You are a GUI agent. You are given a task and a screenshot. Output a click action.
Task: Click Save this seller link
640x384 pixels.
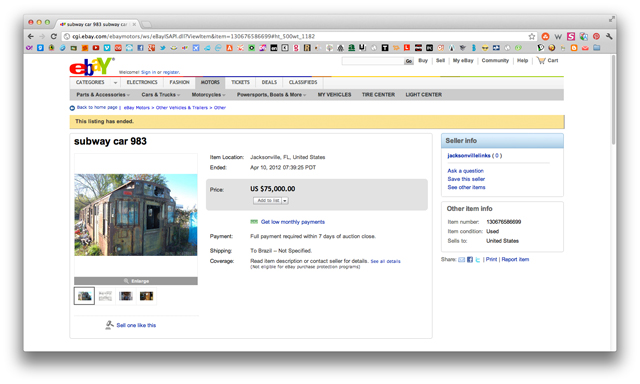466,179
